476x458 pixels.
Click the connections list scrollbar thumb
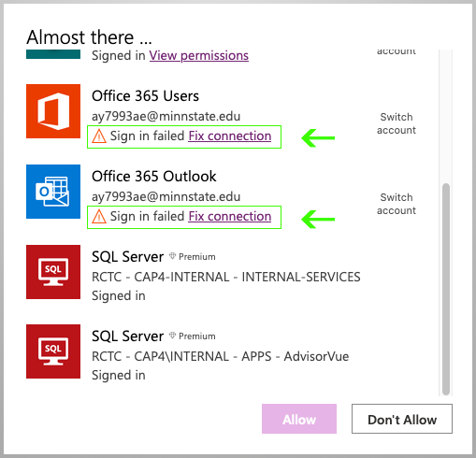coord(446,289)
